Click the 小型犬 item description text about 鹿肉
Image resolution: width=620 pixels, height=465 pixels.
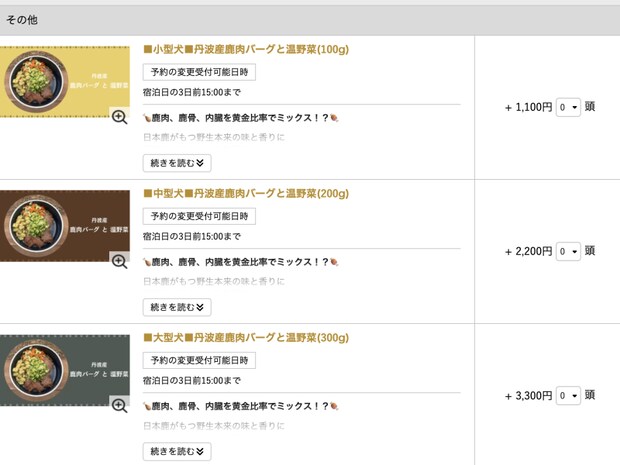240,118
